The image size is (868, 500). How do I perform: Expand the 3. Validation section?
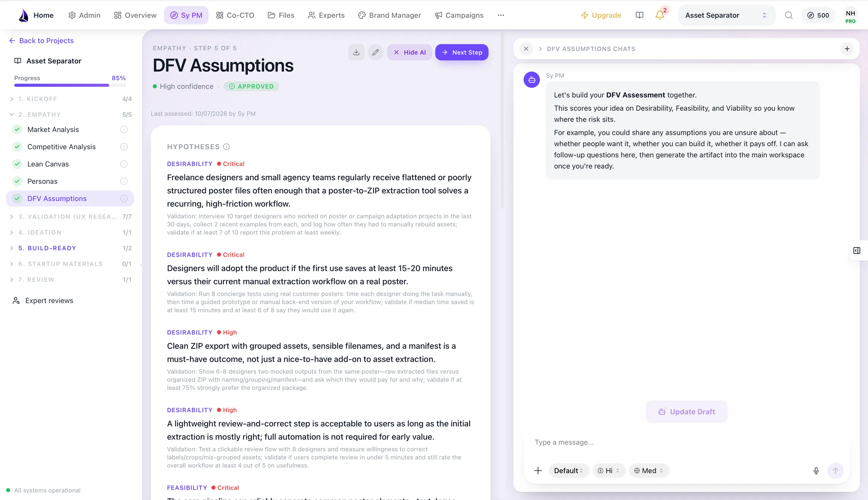[70, 217]
